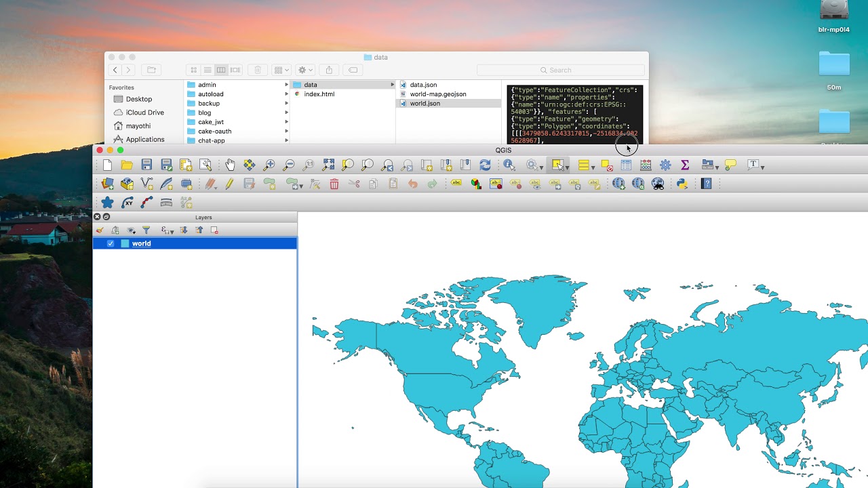Open the attribute table
This screenshot has height=488, width=868.
[626, 165]
